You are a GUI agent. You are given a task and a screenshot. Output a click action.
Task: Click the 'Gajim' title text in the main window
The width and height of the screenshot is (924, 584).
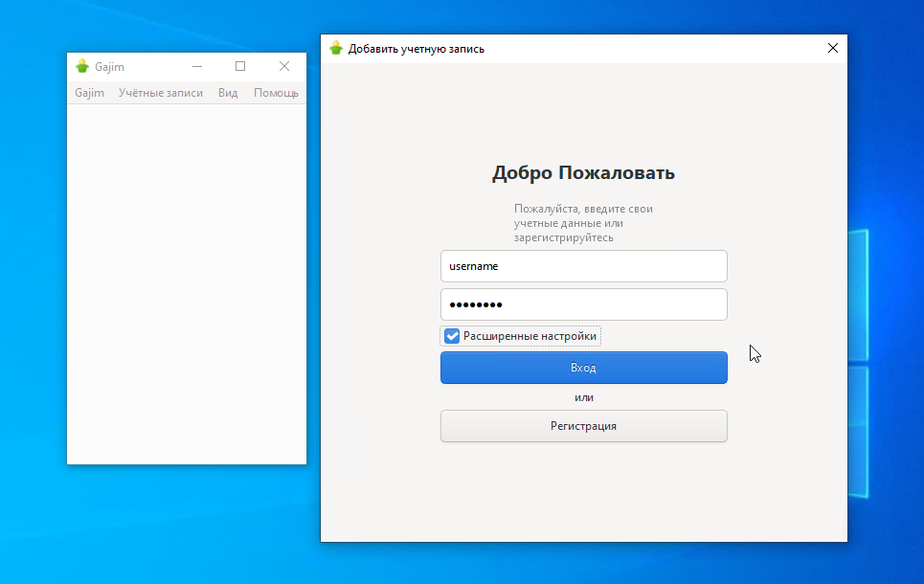click(110, 67)
